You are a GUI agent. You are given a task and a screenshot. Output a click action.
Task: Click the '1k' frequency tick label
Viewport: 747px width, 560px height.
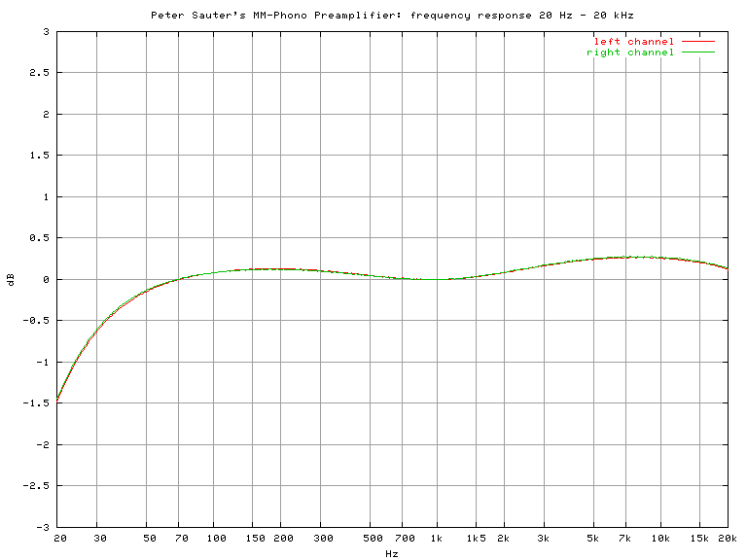437,538
